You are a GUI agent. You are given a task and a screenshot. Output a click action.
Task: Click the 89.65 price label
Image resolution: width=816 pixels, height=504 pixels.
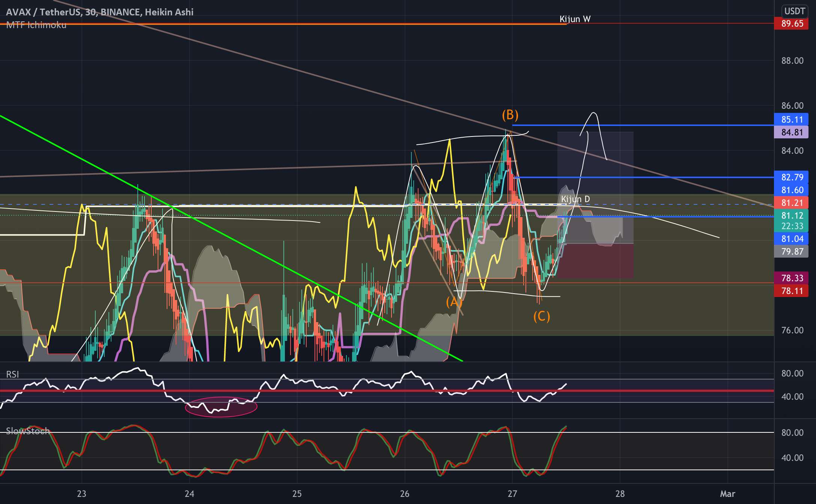[791, 24]
